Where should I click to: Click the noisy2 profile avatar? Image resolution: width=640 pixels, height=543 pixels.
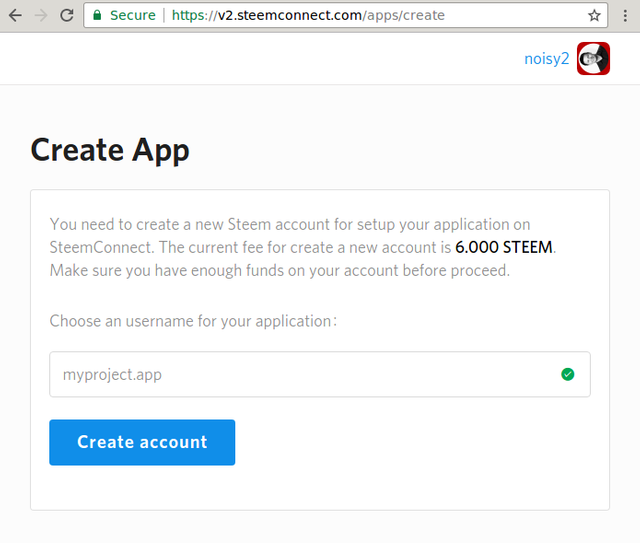(593, 58)
